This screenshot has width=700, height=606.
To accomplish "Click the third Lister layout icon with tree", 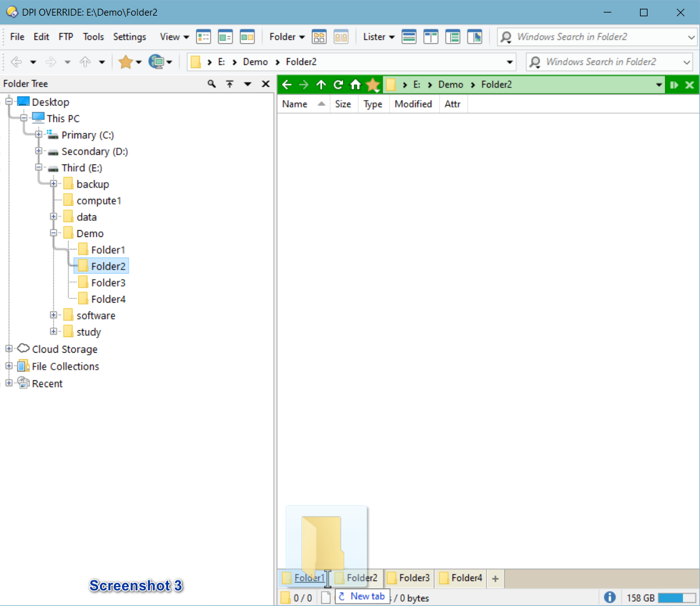I will (x=452, y=37).
